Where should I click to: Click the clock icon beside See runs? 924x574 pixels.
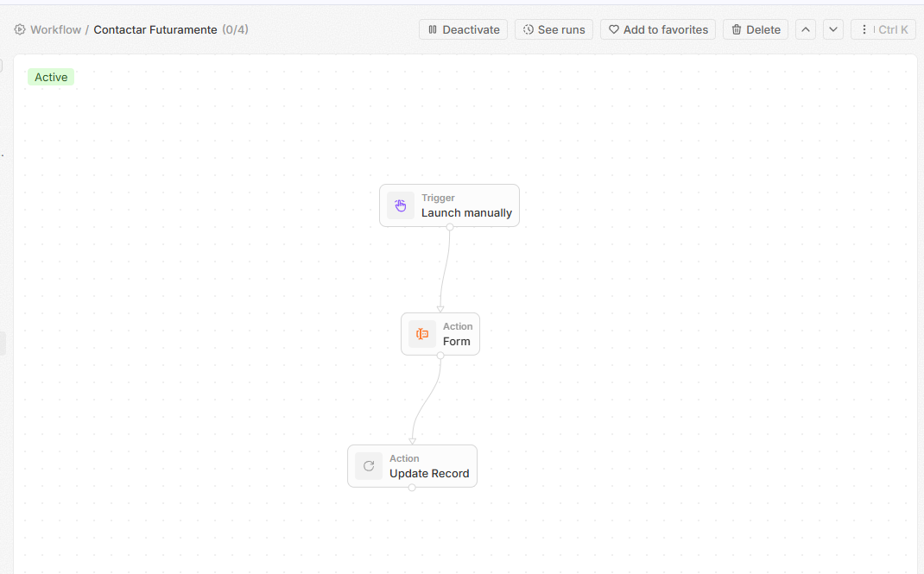pyautogui.click(x=528, y=29)
